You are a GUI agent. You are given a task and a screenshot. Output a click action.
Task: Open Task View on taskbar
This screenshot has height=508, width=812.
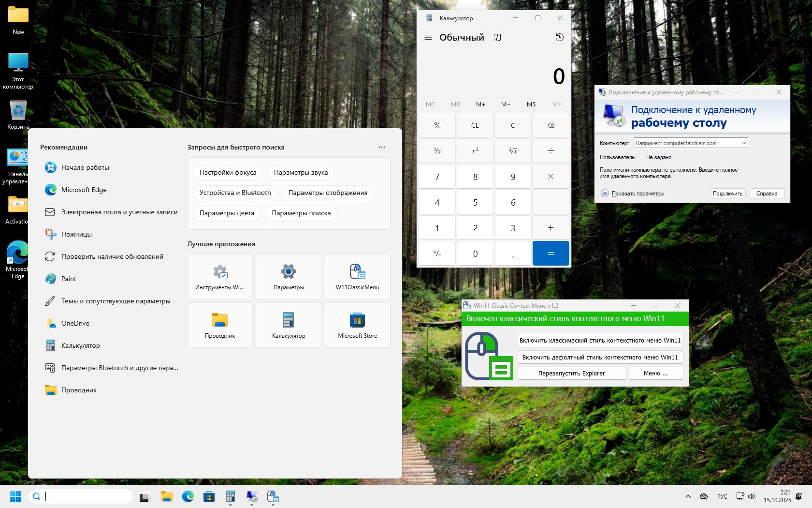click(144, 496)
